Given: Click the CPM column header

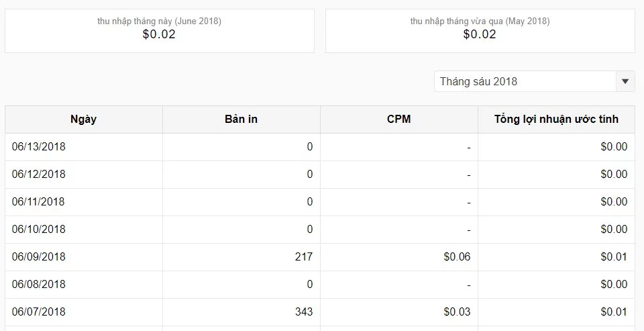Looking at the screenshot, I should pyautogui.click(x=399, y=120).
